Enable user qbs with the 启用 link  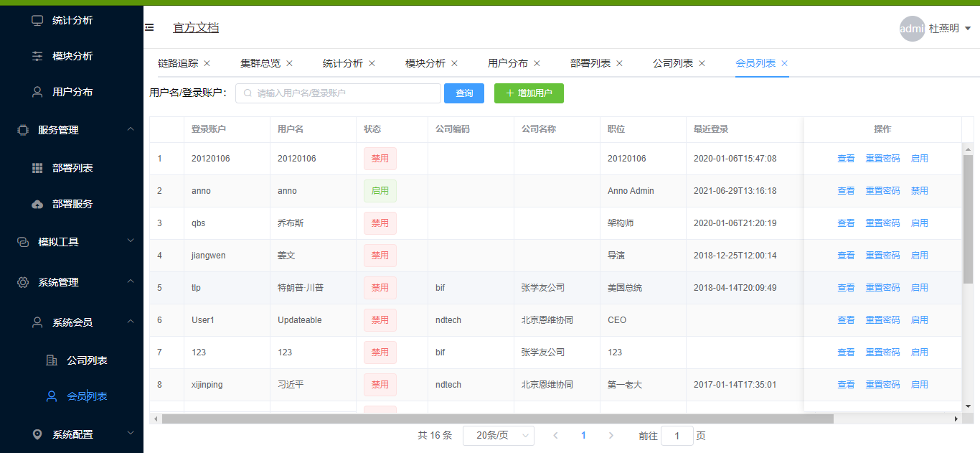[919, 223]
